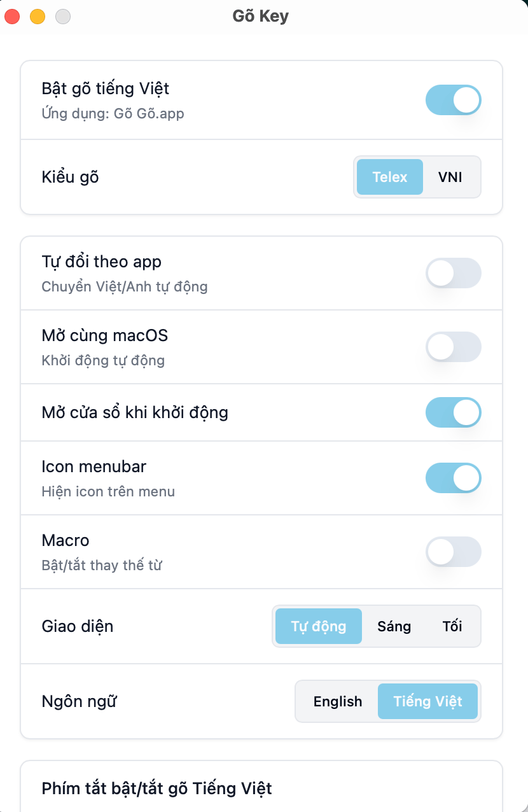Switch interface theme to "Tối"

coord(452,626)
